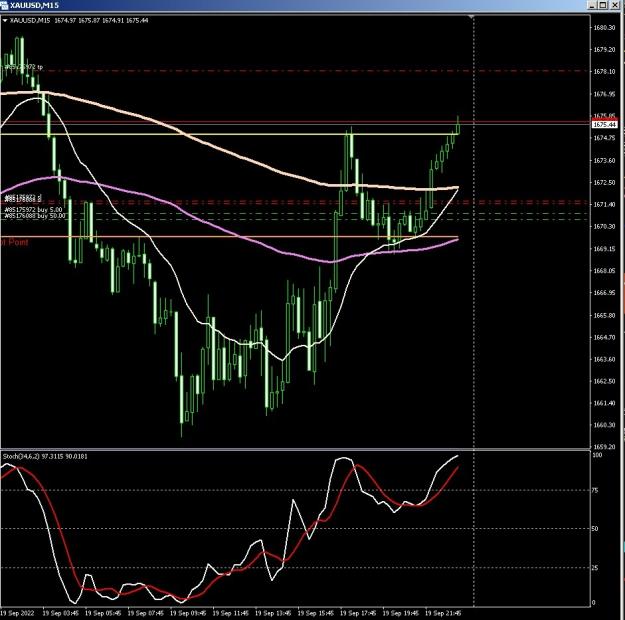Click the stochastic scale level 50 label

(x=595, y=529)
